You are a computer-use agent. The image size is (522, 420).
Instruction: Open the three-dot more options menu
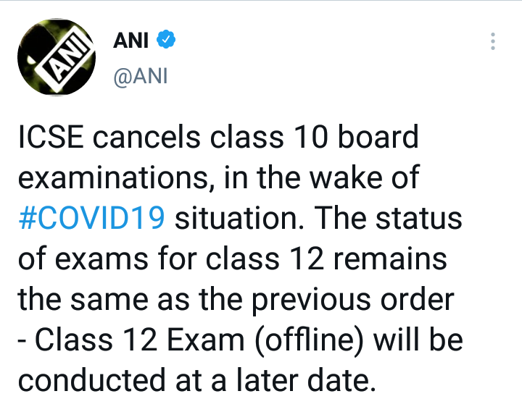pyautogui.click(x=492, y=41)
